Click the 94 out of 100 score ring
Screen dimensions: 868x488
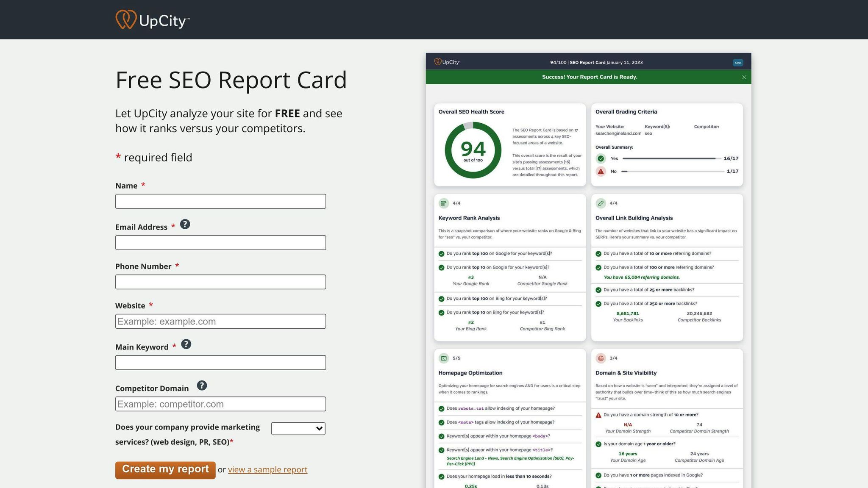point(473,150)
